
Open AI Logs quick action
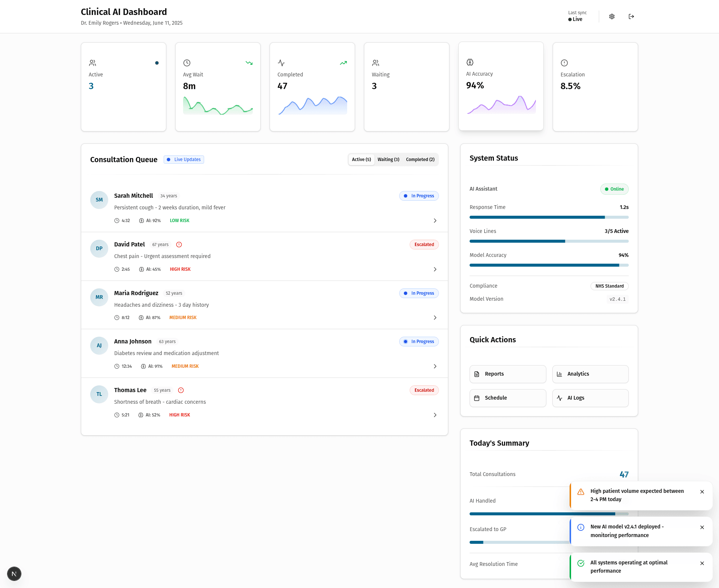point(590,398)
